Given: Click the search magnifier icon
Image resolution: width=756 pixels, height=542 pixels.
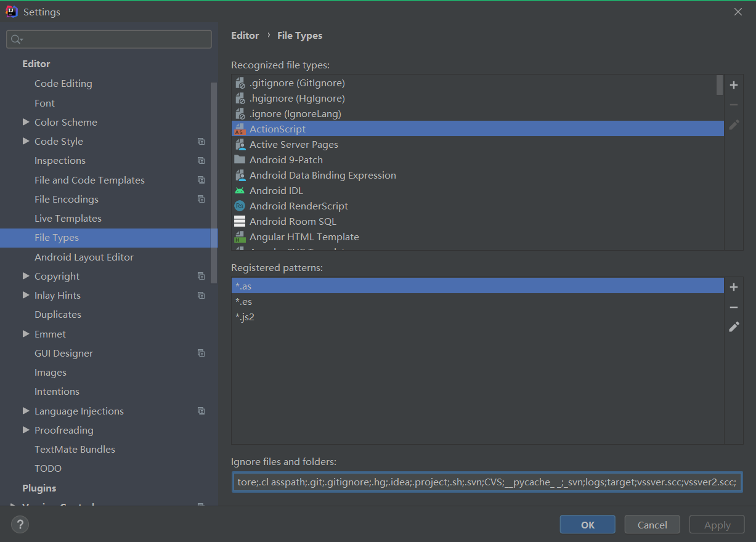Looking at the screenshot, I should coord(17,39).
